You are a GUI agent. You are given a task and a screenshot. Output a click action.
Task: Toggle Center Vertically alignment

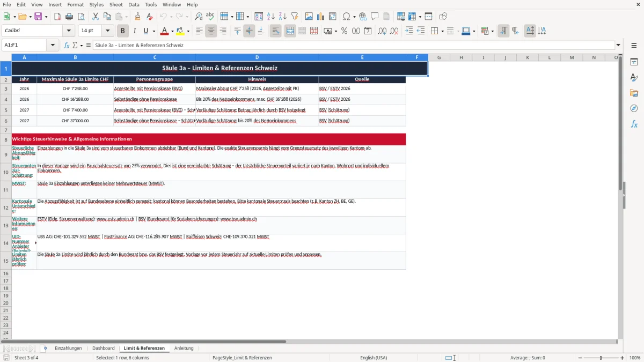249,31
